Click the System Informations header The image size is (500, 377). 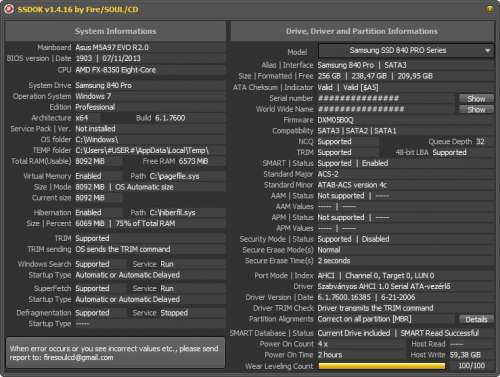(115, 31)
